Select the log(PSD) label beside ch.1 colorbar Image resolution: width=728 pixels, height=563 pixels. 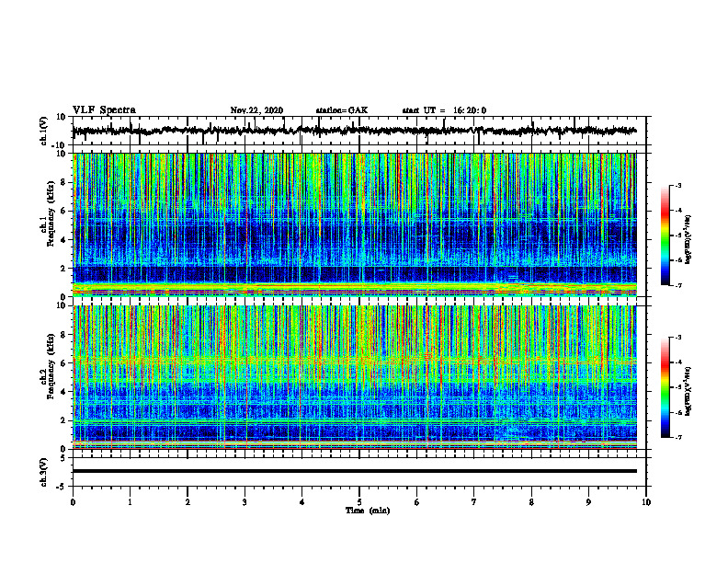pyautogui.click(x=688, y=240)
